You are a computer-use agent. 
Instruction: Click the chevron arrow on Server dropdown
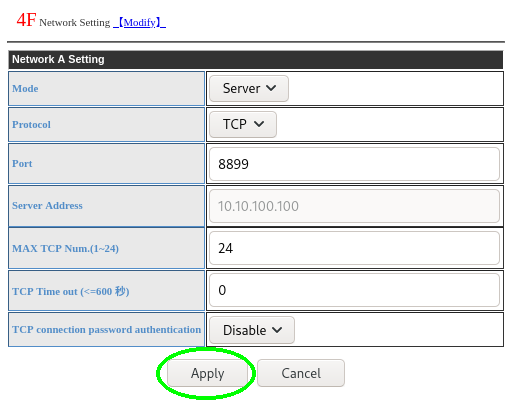click(271, 88)
